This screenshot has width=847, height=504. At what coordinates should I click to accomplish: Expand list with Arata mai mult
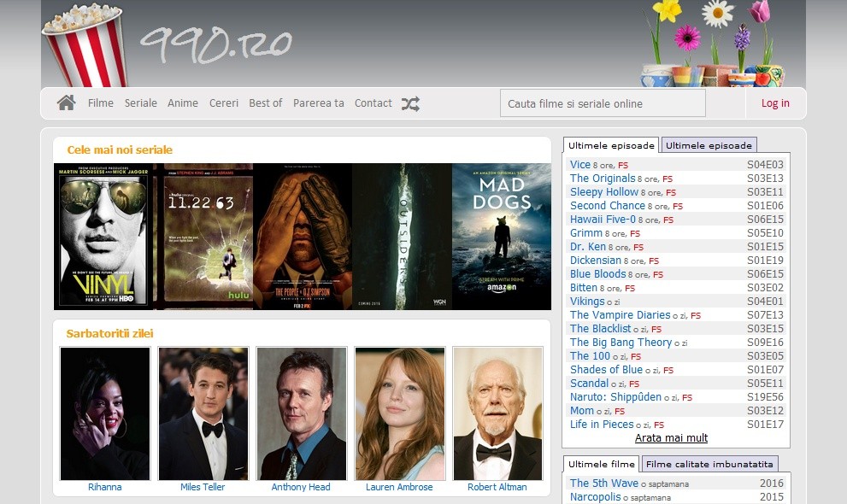pyautogui.click(x=671, y=438)
